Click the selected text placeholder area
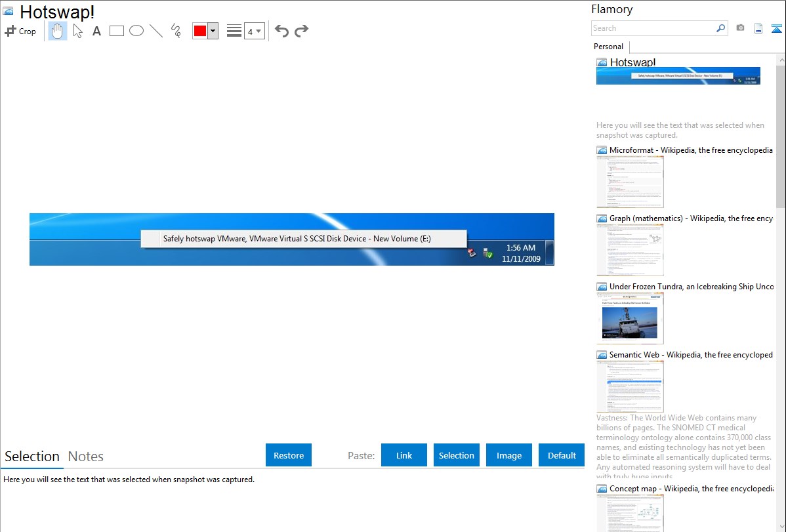 129,480
